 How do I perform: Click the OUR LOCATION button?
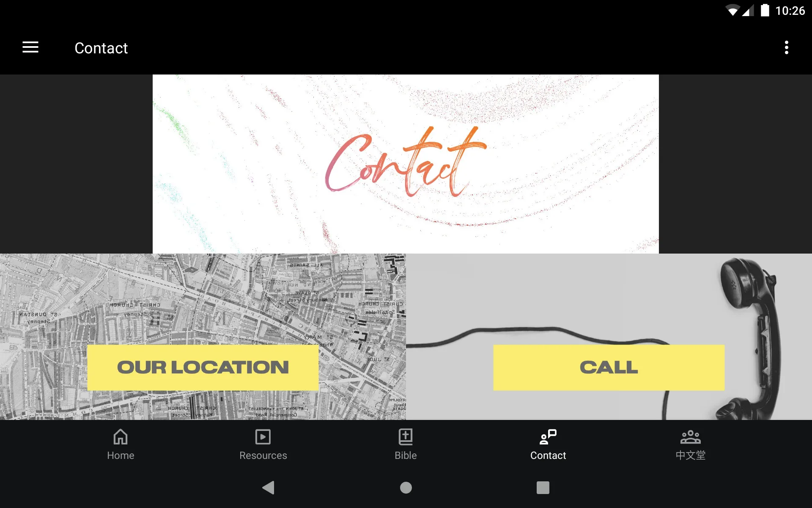pos(203,366)
